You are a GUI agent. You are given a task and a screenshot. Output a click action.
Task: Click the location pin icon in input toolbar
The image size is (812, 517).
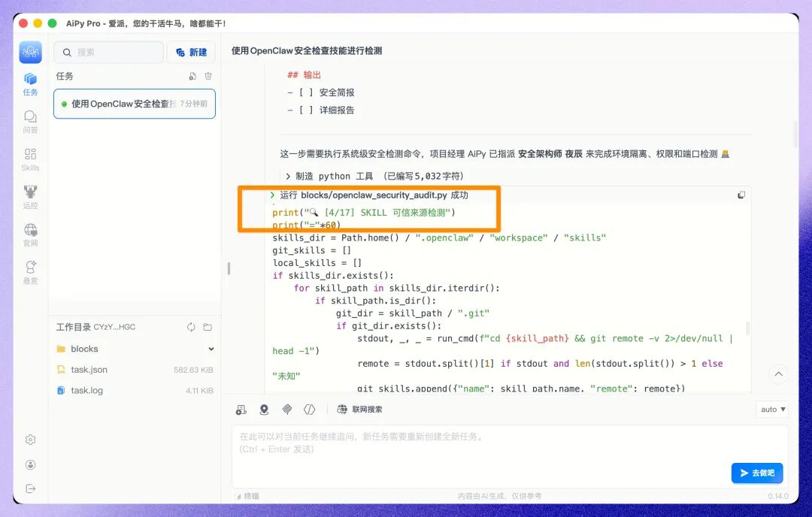264,410
